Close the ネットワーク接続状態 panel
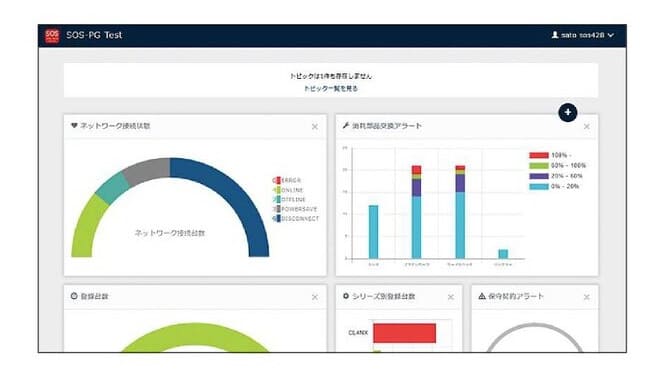 314,127
